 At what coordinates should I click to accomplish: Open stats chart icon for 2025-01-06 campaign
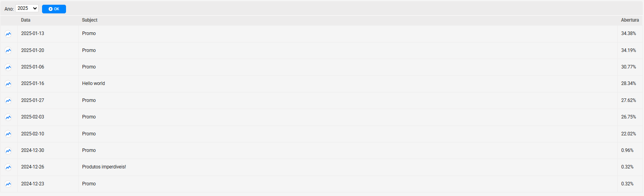(8, 67)
